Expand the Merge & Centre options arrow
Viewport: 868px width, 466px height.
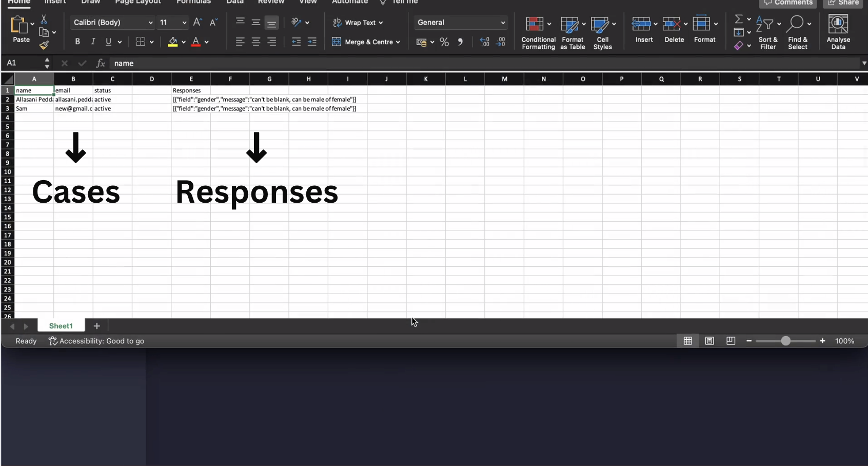click(398, 42)
